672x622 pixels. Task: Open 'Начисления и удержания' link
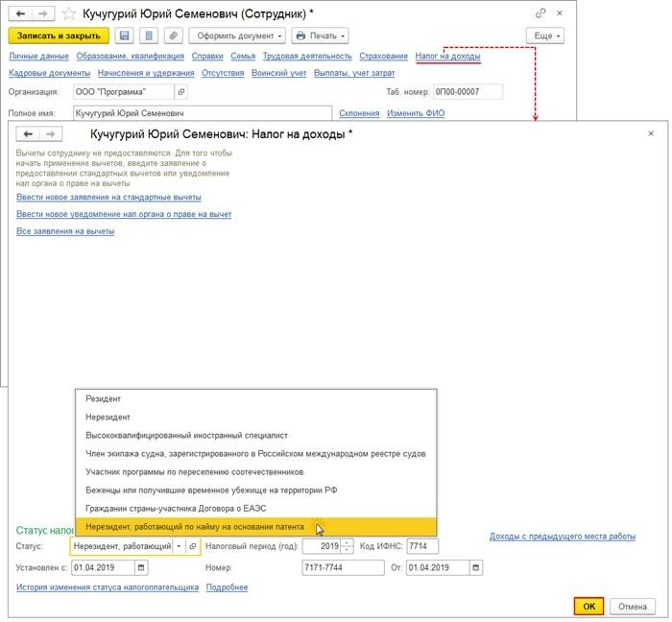click(146, 73)
